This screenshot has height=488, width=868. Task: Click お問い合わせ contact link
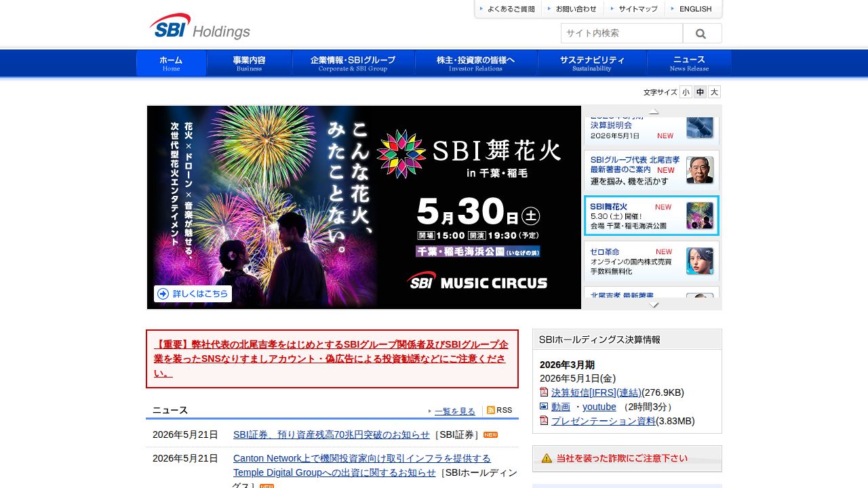572,9
